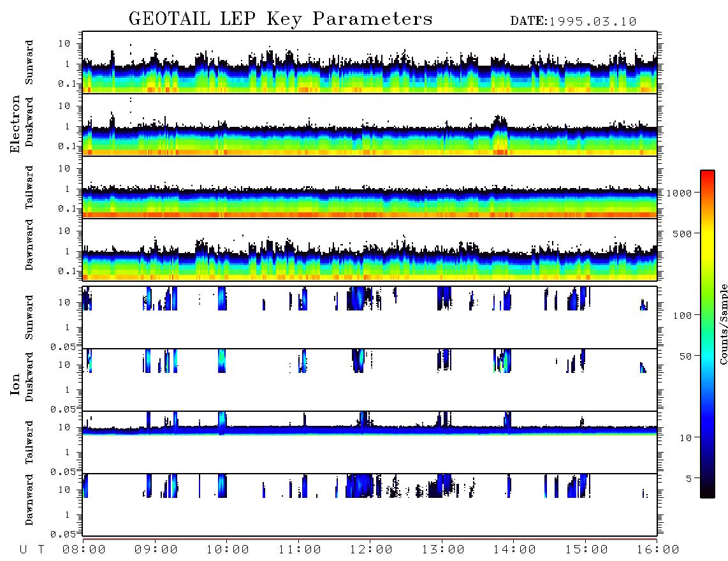Click the '10' tick of Ion Duskward axis

[x=64, y=365]
